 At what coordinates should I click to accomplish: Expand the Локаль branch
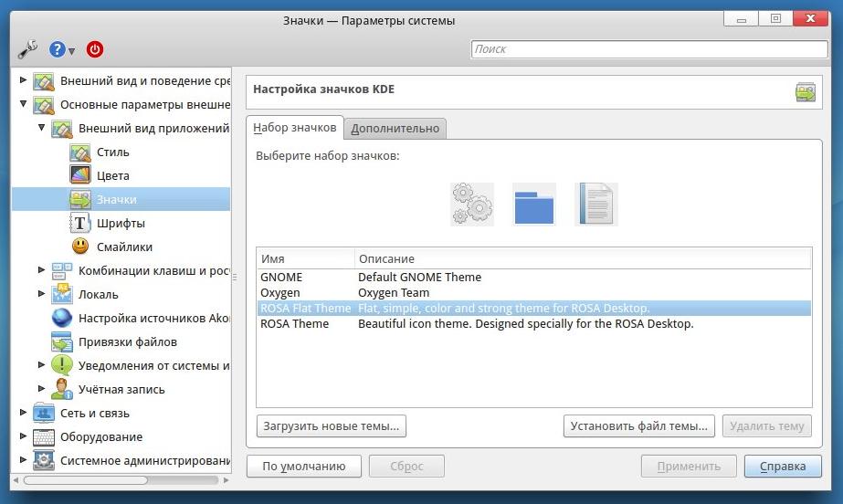(41, 293)
